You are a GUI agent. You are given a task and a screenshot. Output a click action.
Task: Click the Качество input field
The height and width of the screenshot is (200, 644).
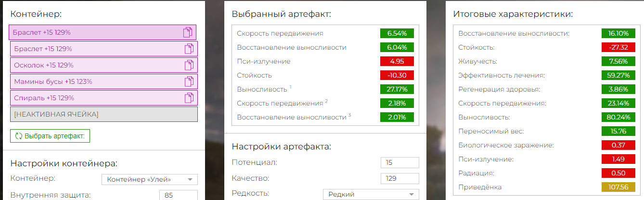[399, 178]
